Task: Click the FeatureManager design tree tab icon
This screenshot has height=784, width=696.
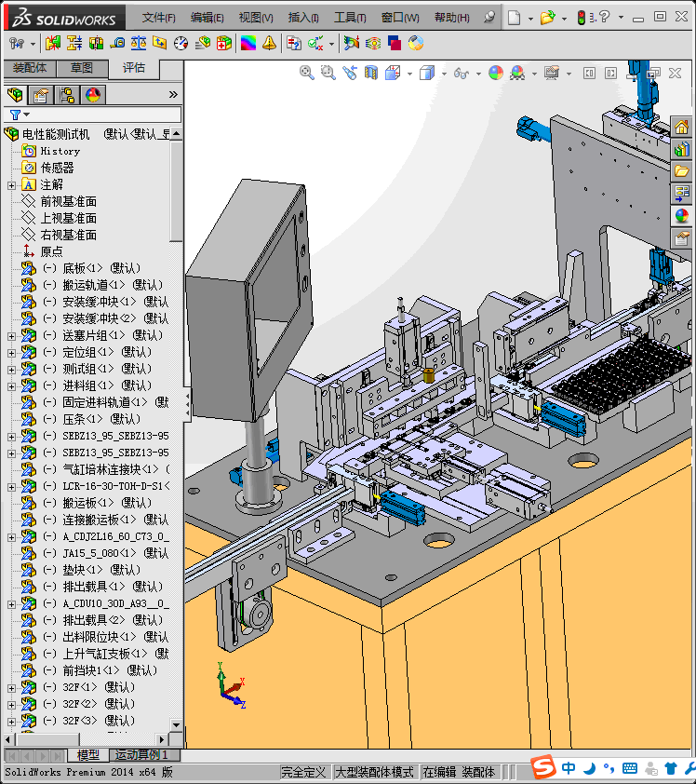Action: pos(14,95)
